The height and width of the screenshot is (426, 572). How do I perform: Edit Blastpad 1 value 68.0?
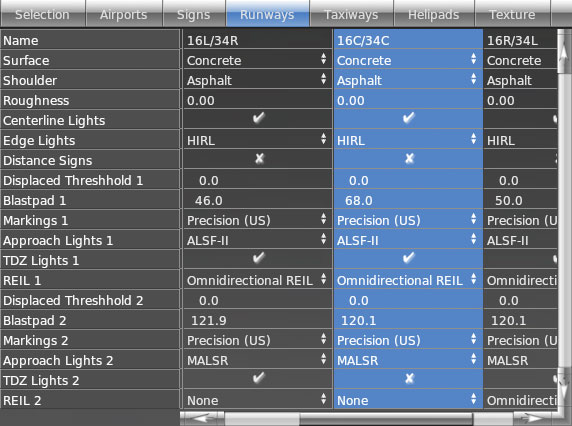coord(408,200)
